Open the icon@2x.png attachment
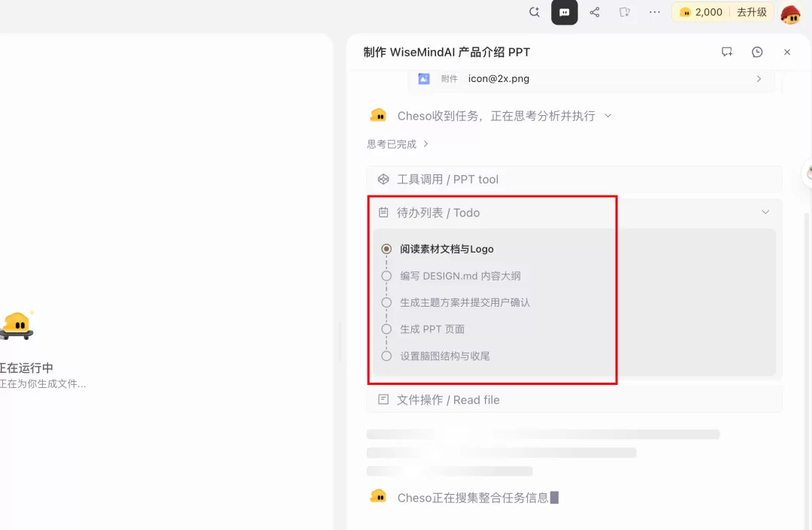Viewport: 812px width, 530px height. click(591, 79)
